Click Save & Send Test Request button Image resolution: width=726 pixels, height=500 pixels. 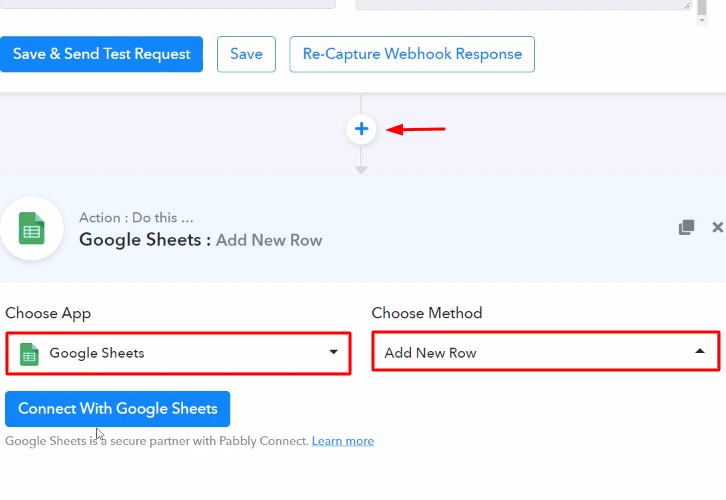tap(101, 54)
